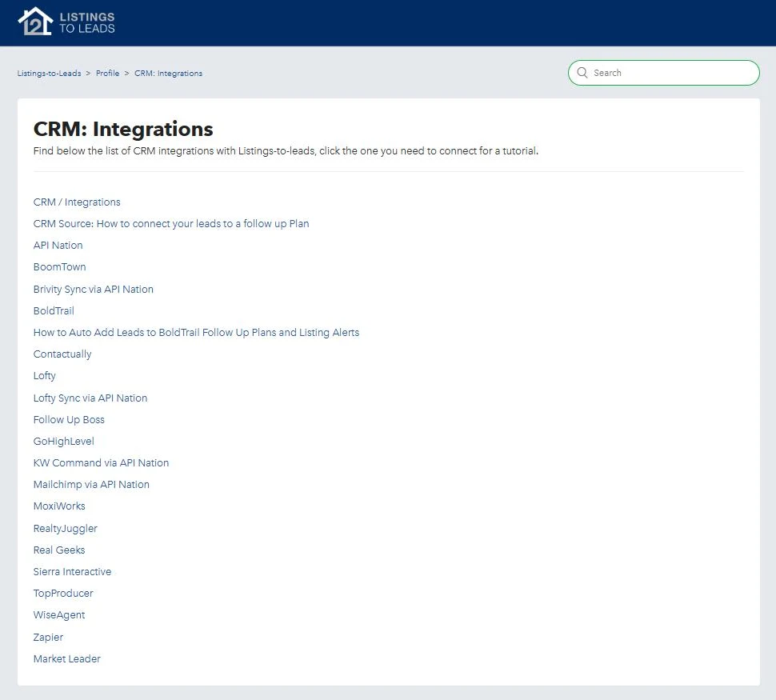Image resolution: width=776 pixels, height=700 pixels.
Task: Open the Follow Up Boss article
Action: tap(69, 420)
